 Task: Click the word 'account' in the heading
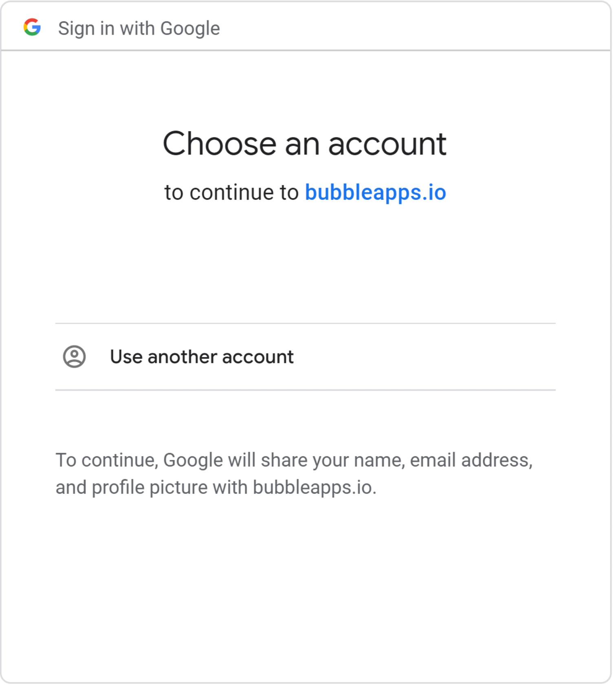tap(387, 144)
